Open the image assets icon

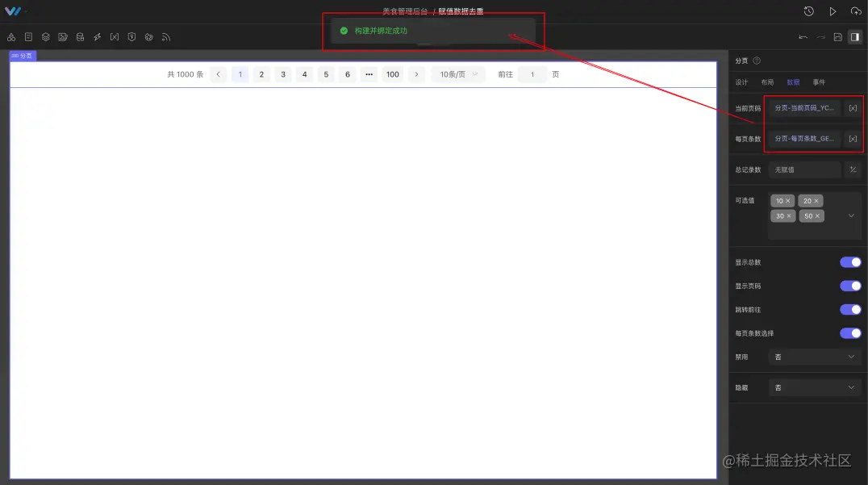tap(63, 37)
